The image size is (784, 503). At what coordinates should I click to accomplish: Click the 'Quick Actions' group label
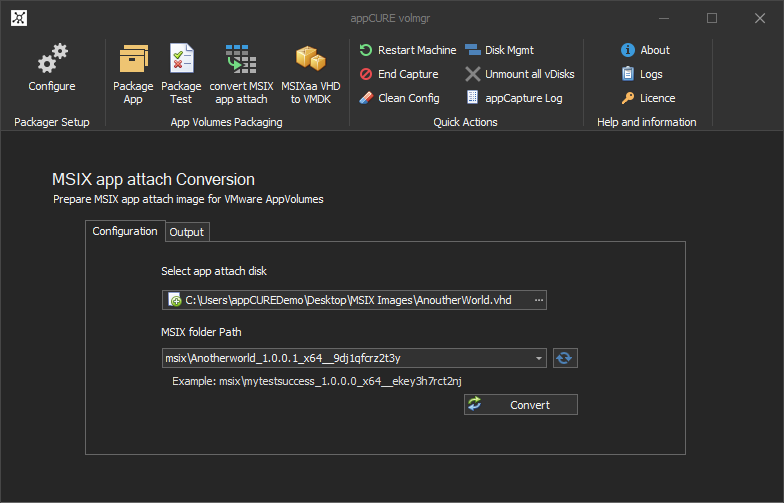tap(466, 122)
